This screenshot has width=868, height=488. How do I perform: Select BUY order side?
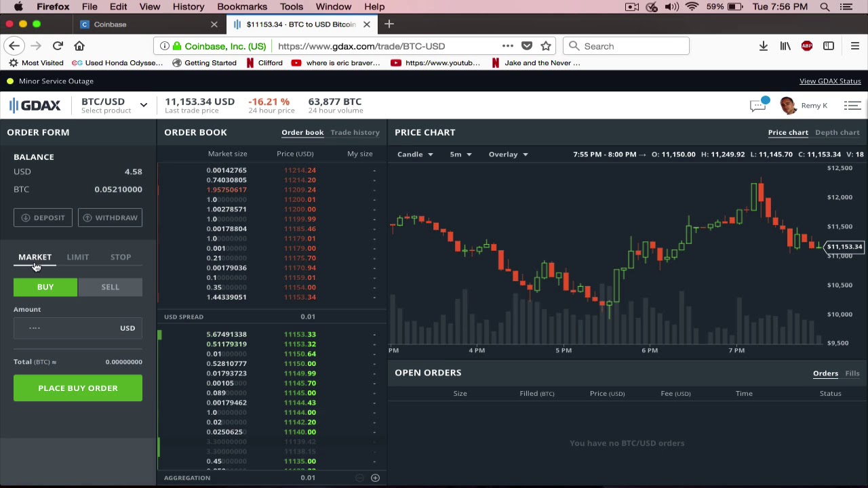pyautogui.click(x=45, y=287)
